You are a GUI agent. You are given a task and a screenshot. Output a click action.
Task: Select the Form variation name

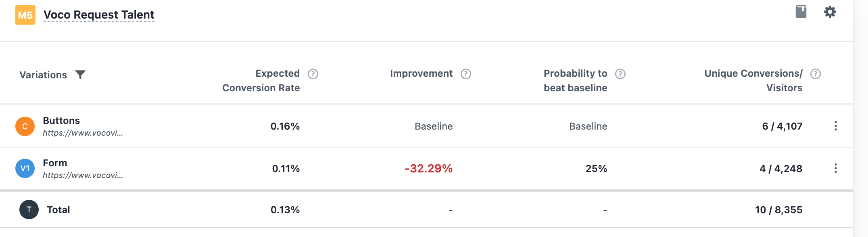click(x=55, y=163)
